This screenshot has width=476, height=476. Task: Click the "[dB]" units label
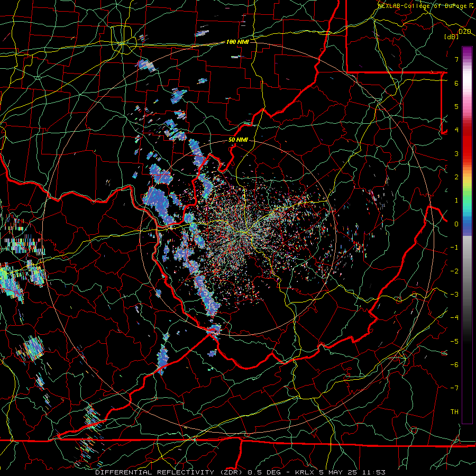452,36
